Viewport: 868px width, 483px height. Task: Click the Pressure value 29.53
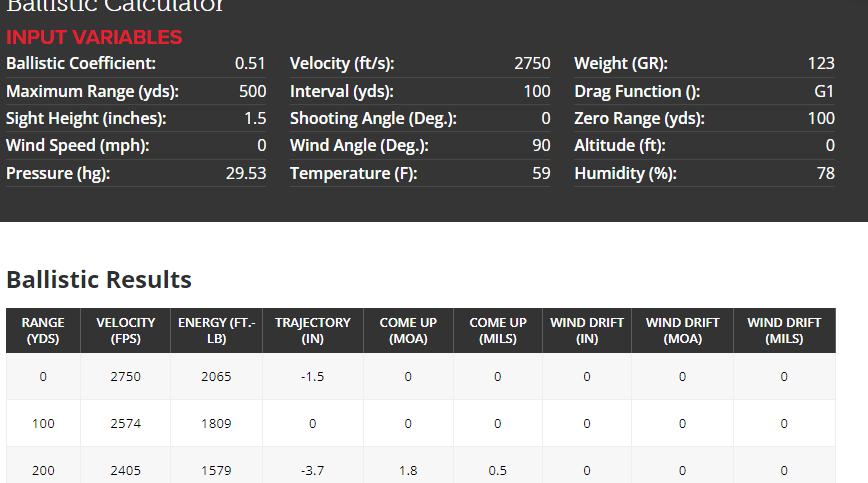(246, 173)
